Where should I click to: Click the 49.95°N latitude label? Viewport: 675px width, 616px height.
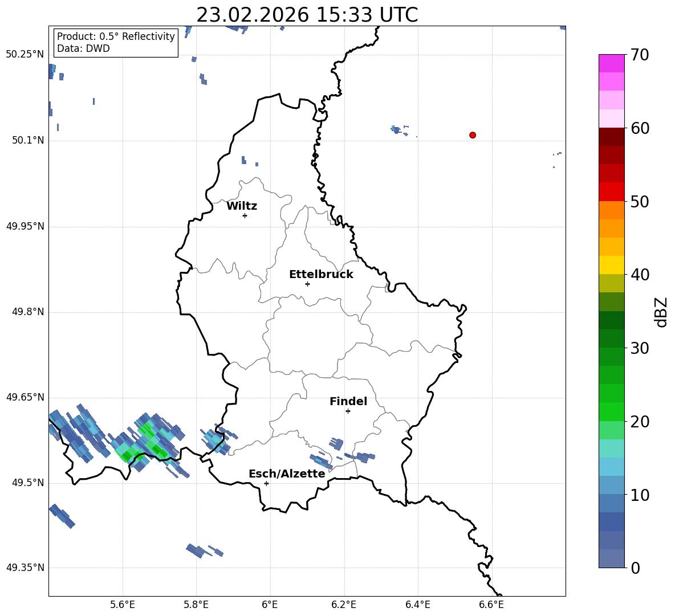coord(25,226)
